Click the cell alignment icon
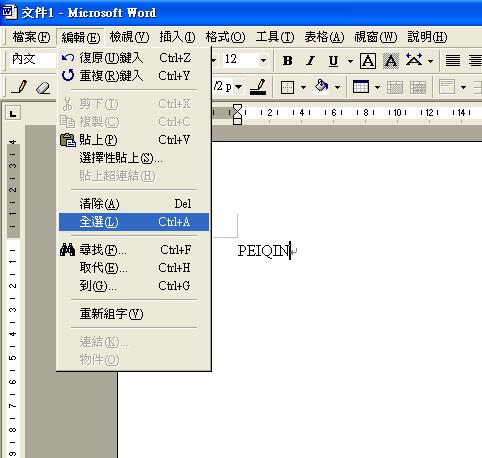Viewport: 482px width, 458px height. pyautogui.click(x=447, y=87)
